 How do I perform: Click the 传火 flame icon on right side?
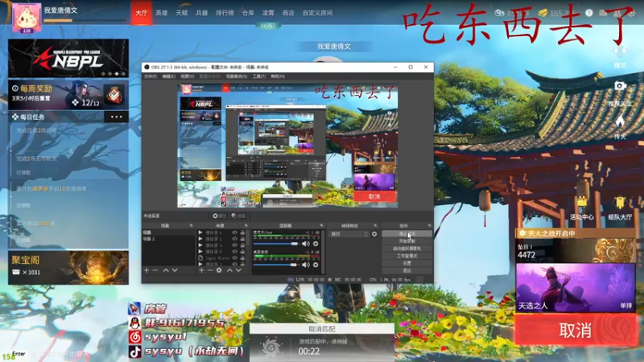tap(620, 121)
